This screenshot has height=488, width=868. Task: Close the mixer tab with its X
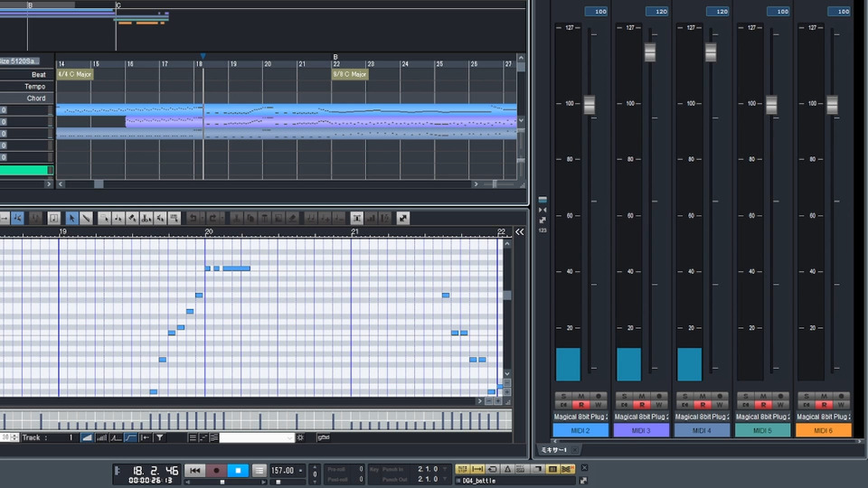(575, 450)
